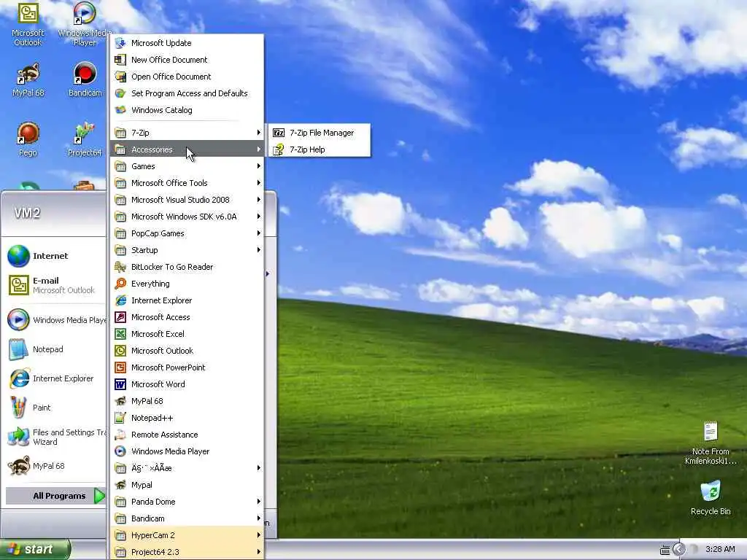Click the system tray keyboard icon

point(665,550)
